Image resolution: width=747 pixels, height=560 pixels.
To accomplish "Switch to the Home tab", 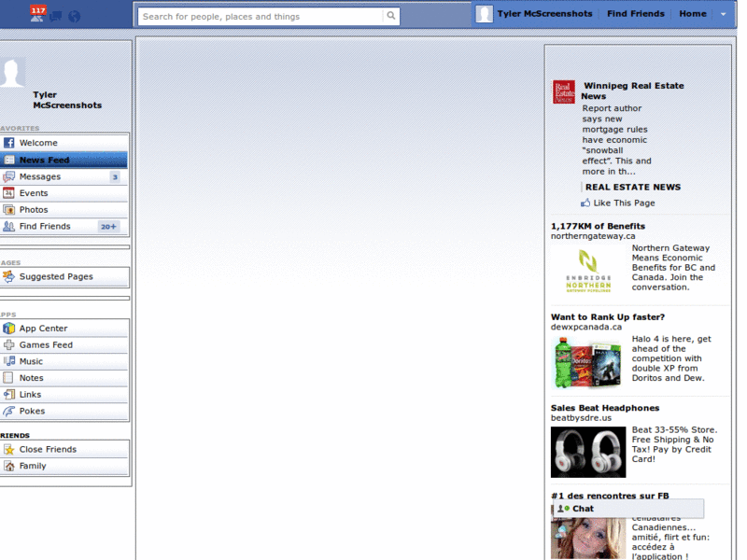I will point(692,14).
